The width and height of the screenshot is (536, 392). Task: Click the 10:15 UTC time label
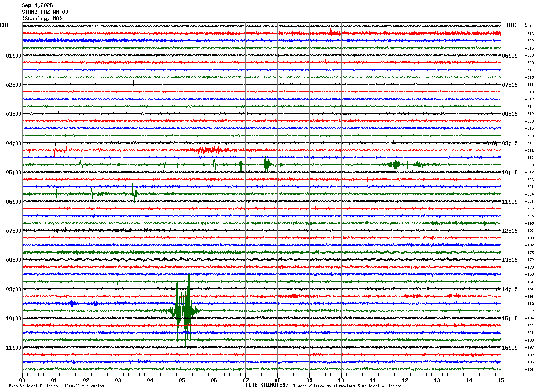click(x=510, y=173)
